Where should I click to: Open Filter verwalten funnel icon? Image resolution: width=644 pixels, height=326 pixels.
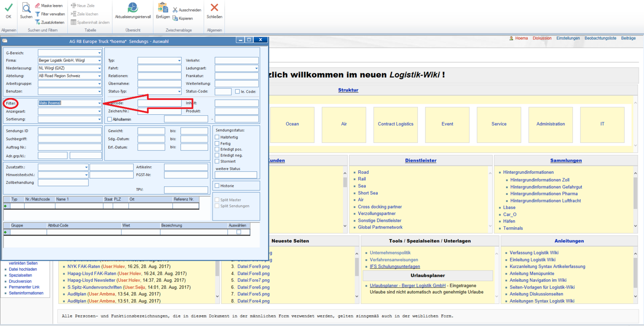tap(37, 14)
